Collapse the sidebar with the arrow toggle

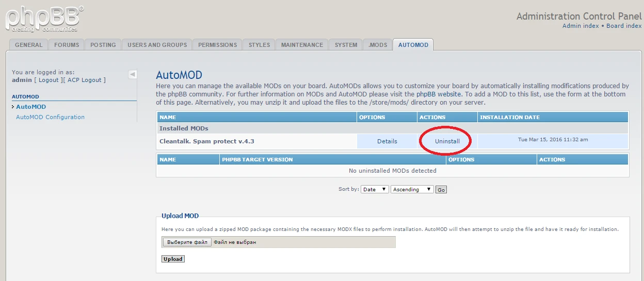[133, 74]
